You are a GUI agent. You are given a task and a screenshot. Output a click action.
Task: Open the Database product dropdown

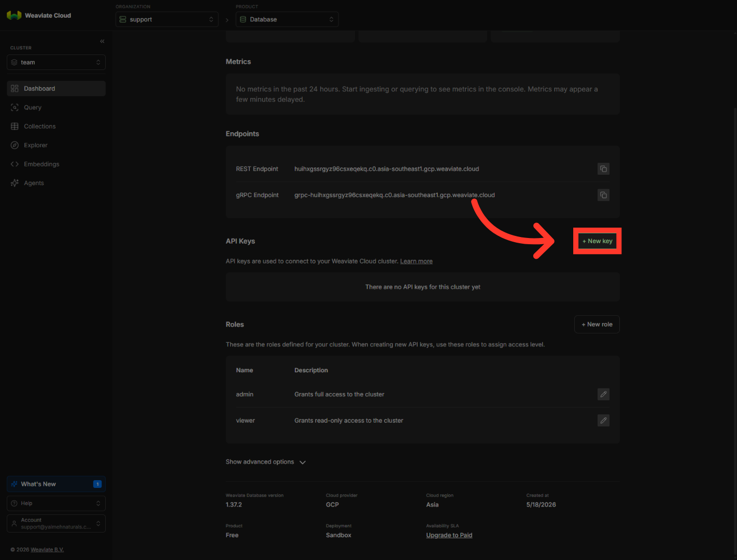(x=287, y=19)
